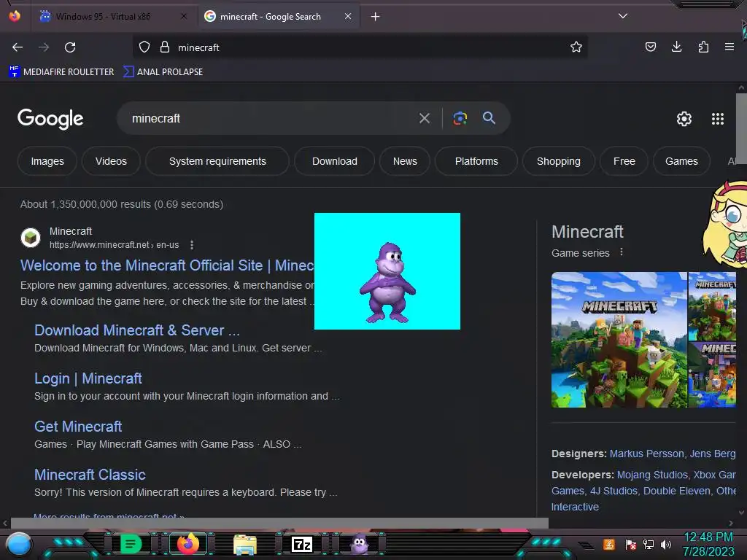Open the green notes app on the taskbar
The width and height of the screenshot is (747, 560).
coord(131,544)
